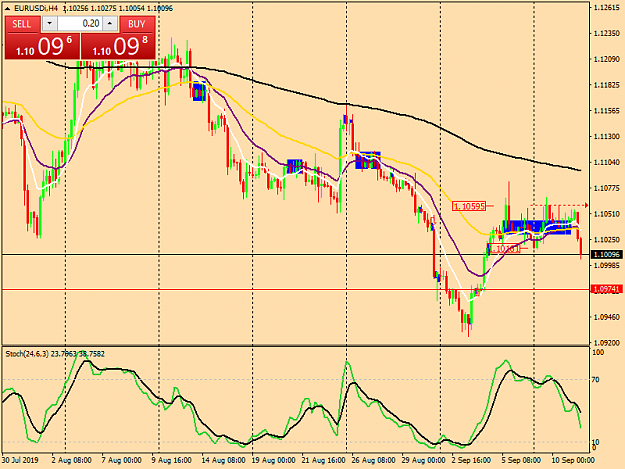The height and width of the screenshot is (469, 625).
Task: Click the red 1.09741 price level tag
Action: pos(606,289)
